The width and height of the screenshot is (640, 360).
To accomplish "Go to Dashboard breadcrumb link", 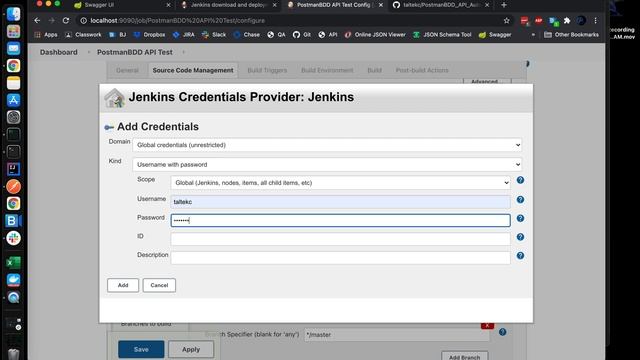I will tap(58, 52).
